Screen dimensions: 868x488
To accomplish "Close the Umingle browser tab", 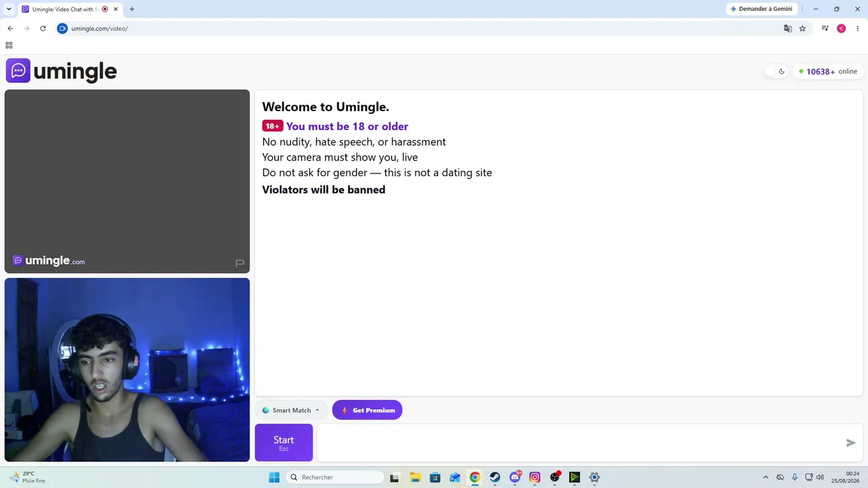I will click(116, 9).
